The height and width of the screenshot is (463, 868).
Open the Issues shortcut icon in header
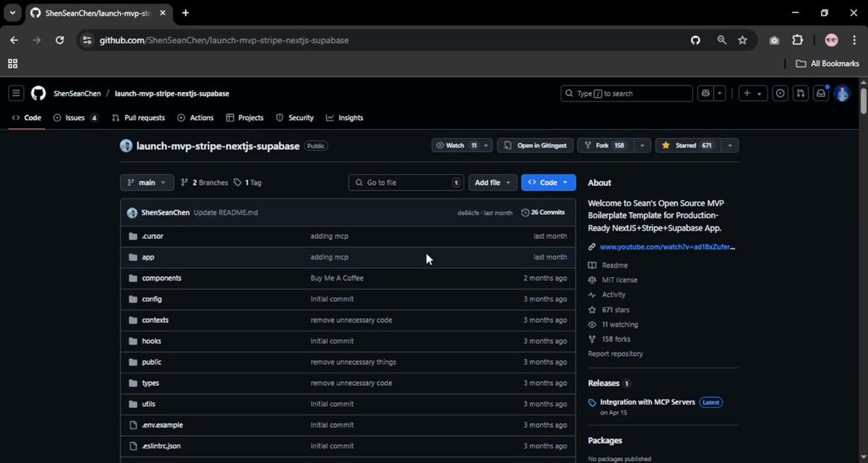pos(780,93)
